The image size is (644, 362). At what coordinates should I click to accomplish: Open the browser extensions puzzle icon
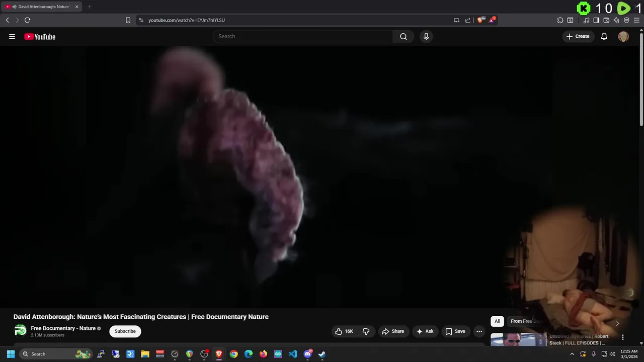(x=560, y=20)
